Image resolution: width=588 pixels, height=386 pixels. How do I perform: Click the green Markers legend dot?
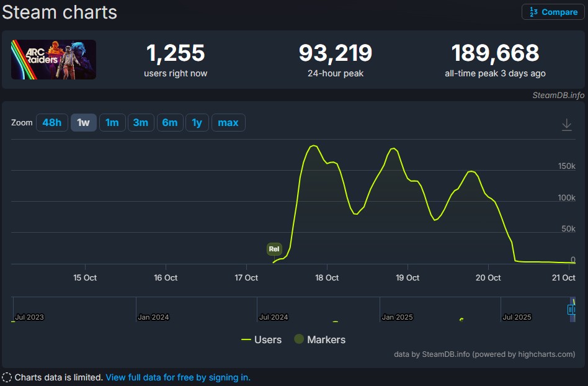coord(299,339)
